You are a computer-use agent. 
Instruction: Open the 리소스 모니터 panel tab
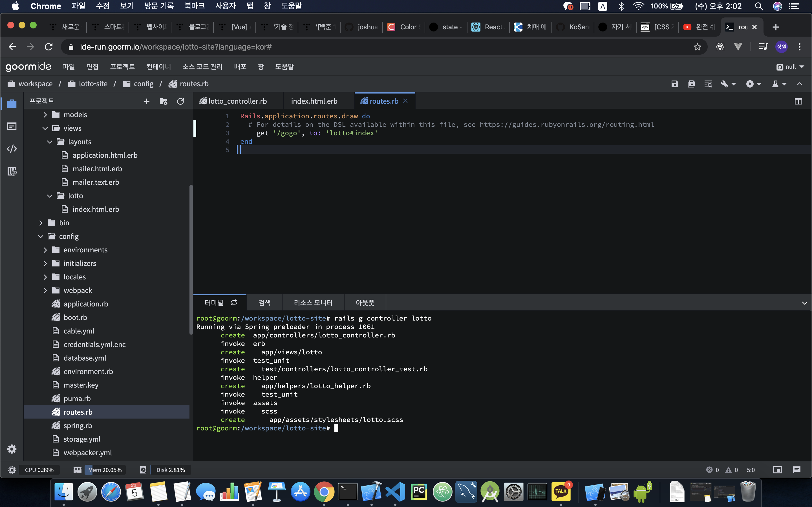tap(313, 303)
